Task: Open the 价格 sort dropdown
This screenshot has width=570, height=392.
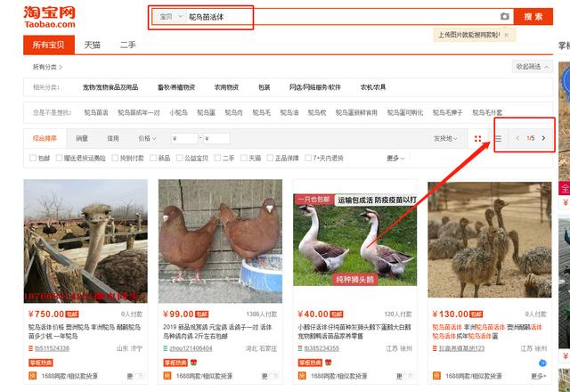Action: [147, 139]
